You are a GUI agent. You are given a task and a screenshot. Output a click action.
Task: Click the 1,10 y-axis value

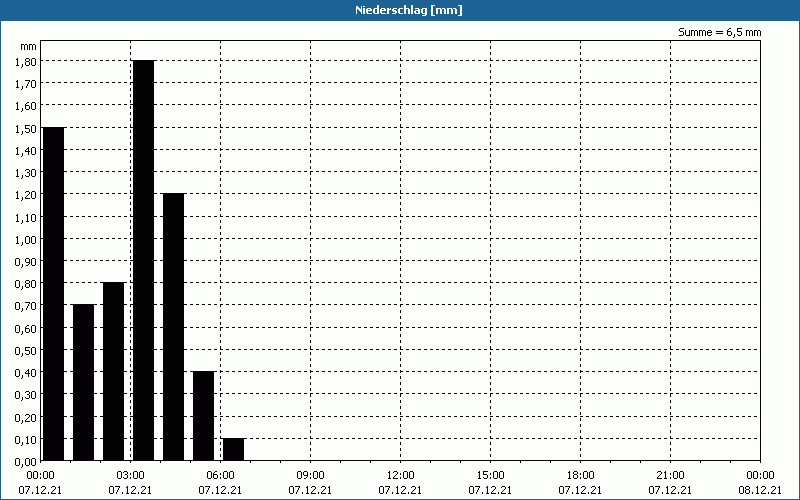point(26,217)
